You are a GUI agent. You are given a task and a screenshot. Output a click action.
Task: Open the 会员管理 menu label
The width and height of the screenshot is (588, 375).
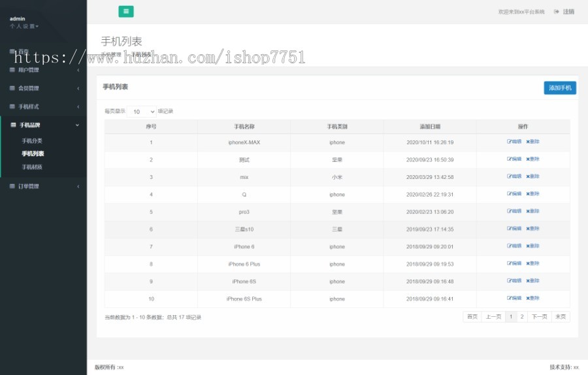29,88
